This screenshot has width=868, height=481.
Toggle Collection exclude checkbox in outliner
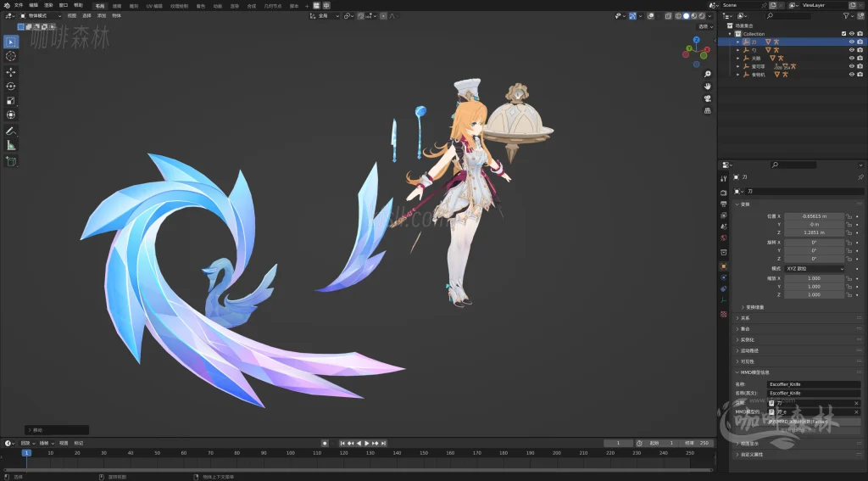point(843,34)
